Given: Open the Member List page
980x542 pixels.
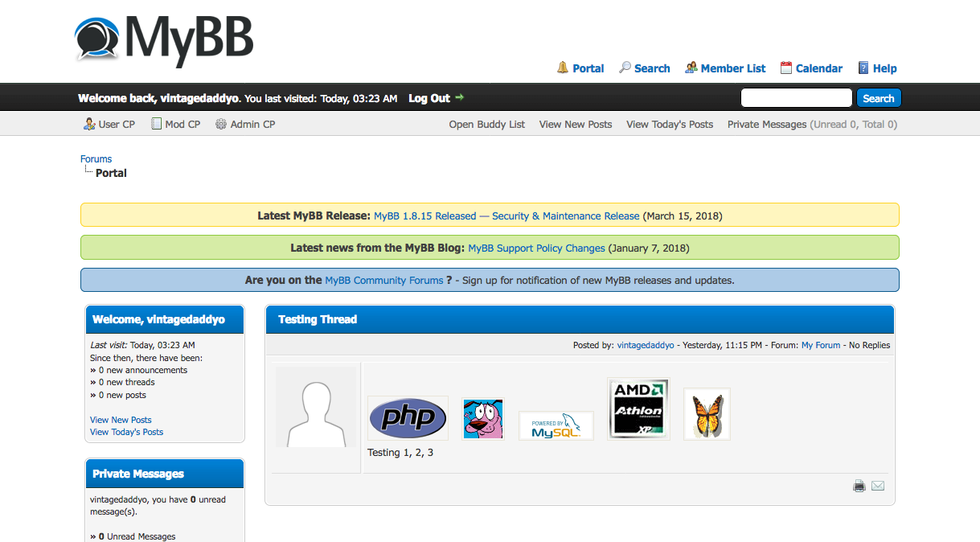Looking at the screenshot, I should (732, 68).
